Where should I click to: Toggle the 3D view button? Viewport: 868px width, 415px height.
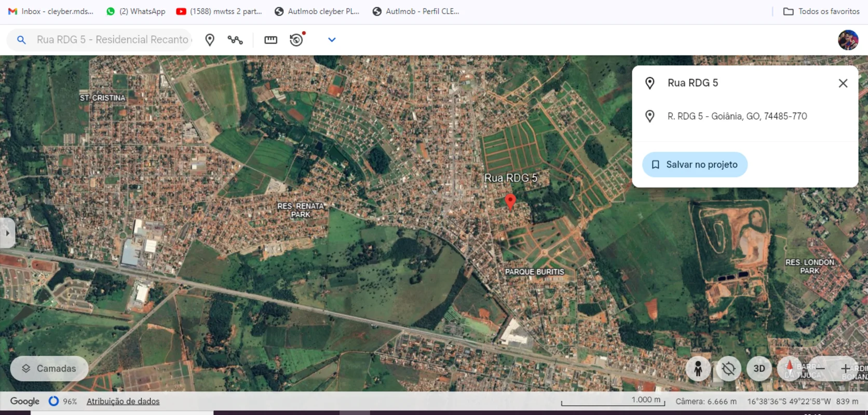759,368
